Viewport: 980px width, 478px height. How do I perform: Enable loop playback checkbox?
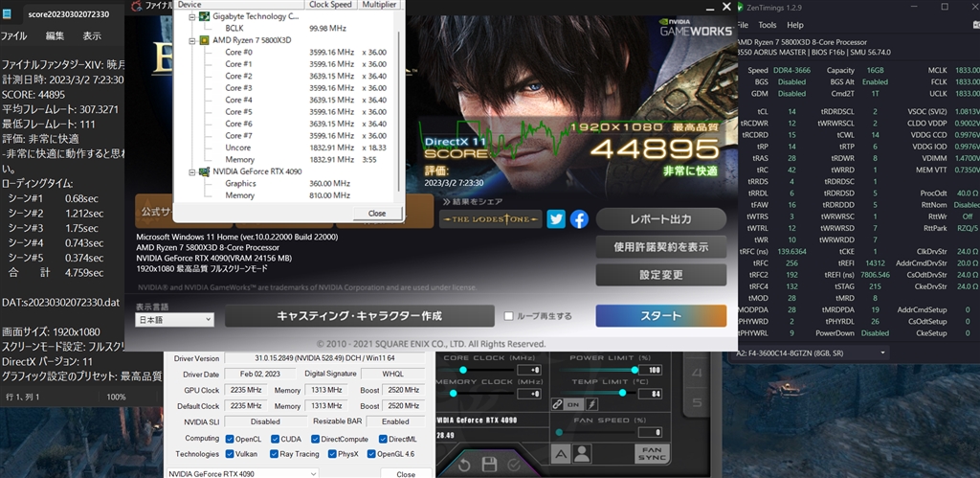(509, 316)
